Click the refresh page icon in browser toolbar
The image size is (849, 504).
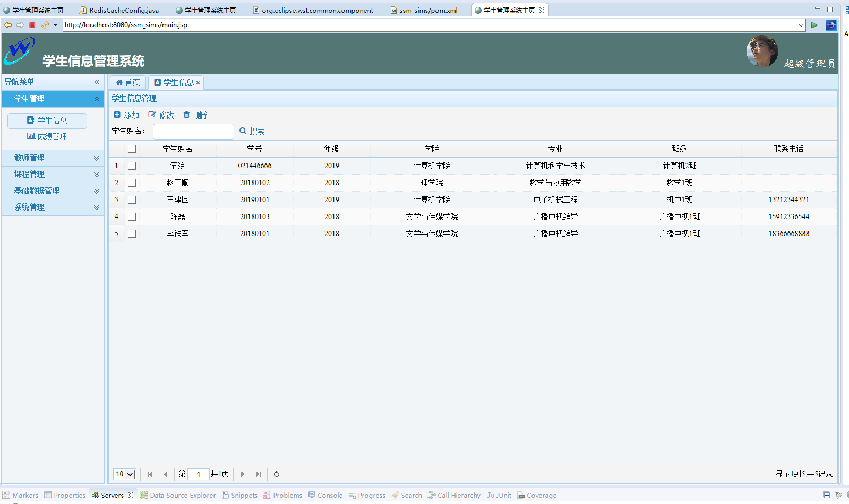click(x=45, y=25)
